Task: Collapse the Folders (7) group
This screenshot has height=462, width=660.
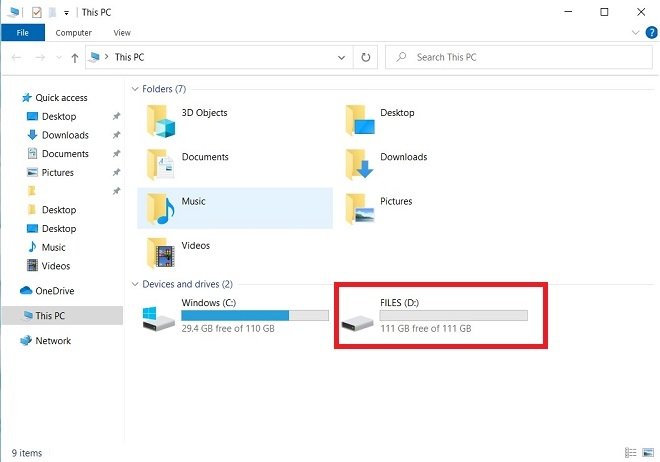Action: click(135, 89)
